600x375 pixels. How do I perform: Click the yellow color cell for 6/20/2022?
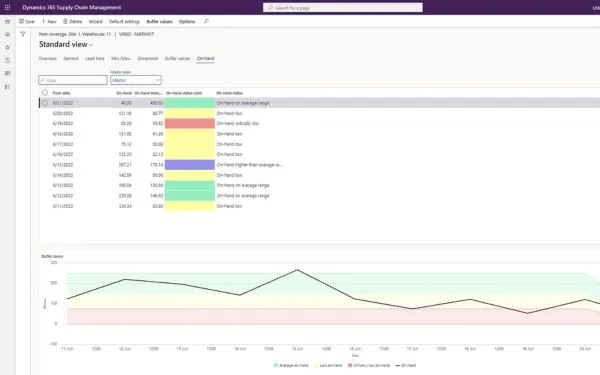click(x=190, y=113)
